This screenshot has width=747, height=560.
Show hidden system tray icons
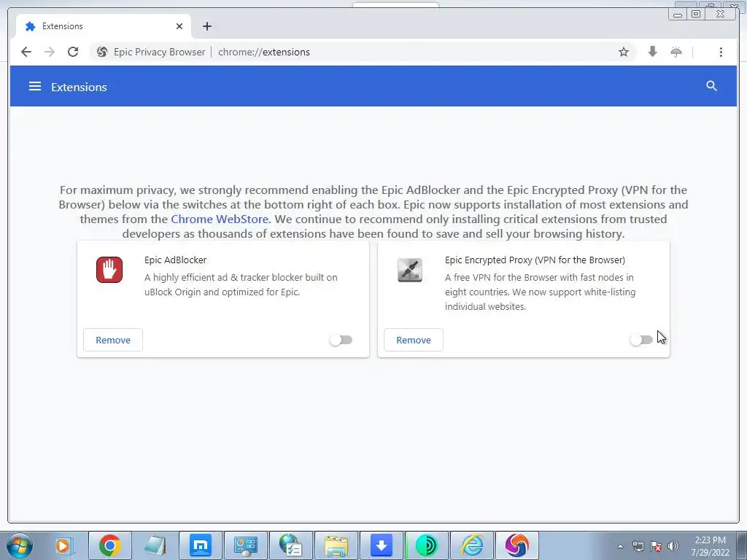pyautogui.click(x=620, y=546)
